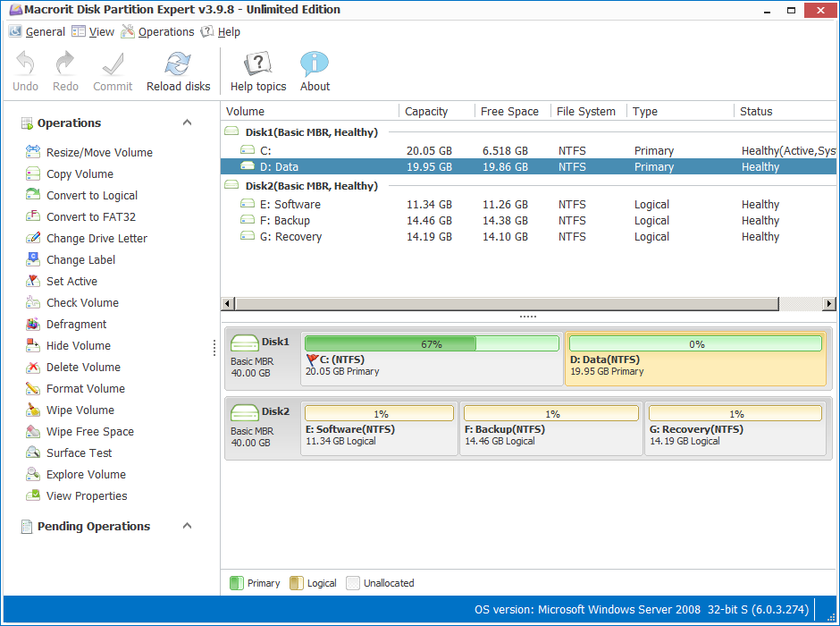Open Explore Volume operation
Viewport: 840px width, 626px height.
pos(76,474)
